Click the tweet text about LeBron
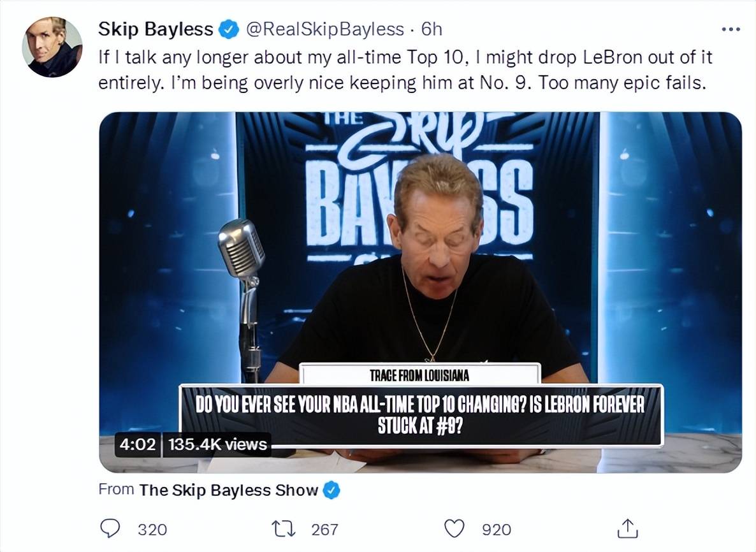Viewport: 756px width, 552px height. pyautogui.click(x=405, y=70)
